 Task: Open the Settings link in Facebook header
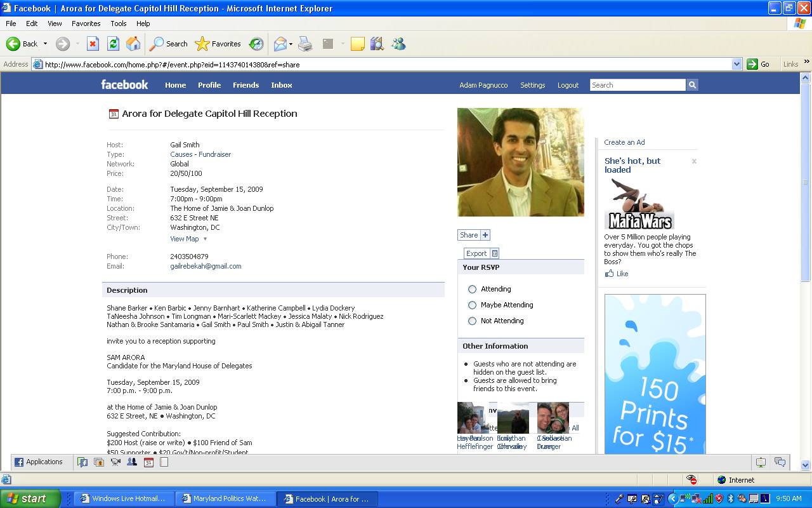coord(532,85)
